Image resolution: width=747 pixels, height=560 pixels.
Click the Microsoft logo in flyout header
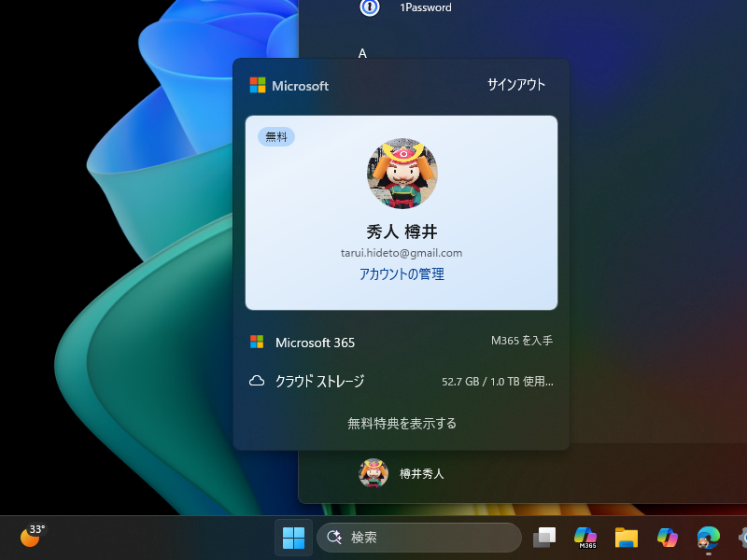tap(258, 85)
